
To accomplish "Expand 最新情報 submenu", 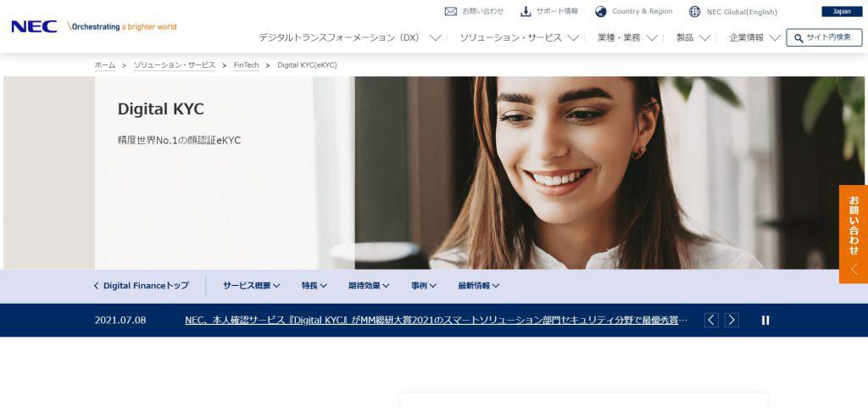I will coord(478,286).
